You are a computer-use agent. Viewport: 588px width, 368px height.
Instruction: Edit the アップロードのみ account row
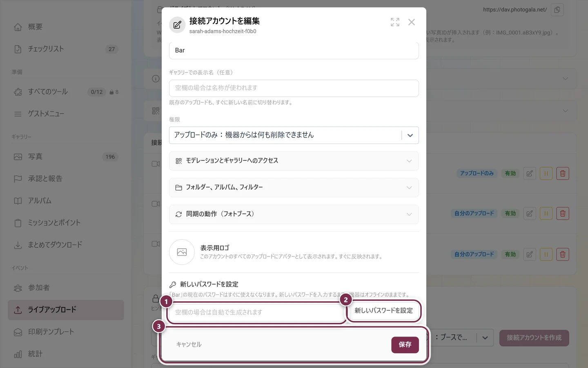pyautogui.click(x=530, y=173)
